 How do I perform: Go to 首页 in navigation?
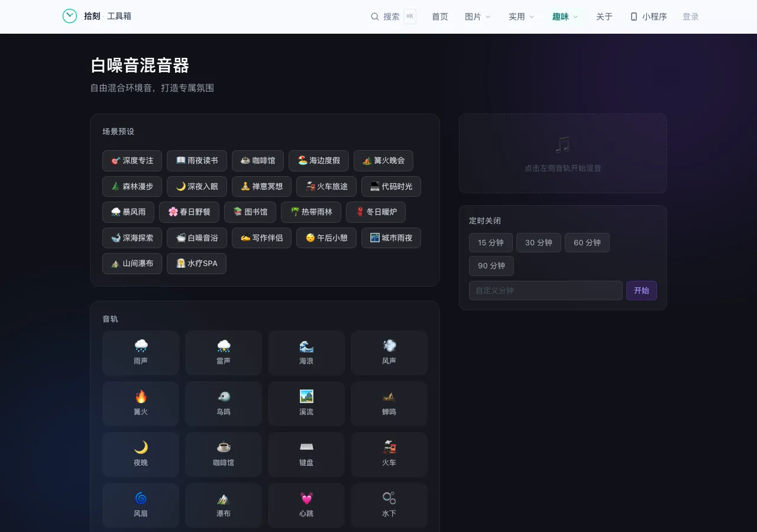(440, 17)
